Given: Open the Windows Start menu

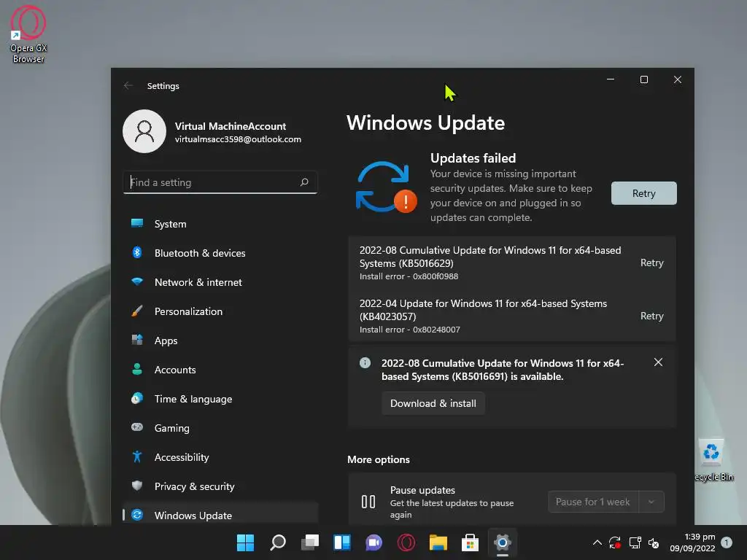Looking at the screenshot, I should tap(245, 542).
